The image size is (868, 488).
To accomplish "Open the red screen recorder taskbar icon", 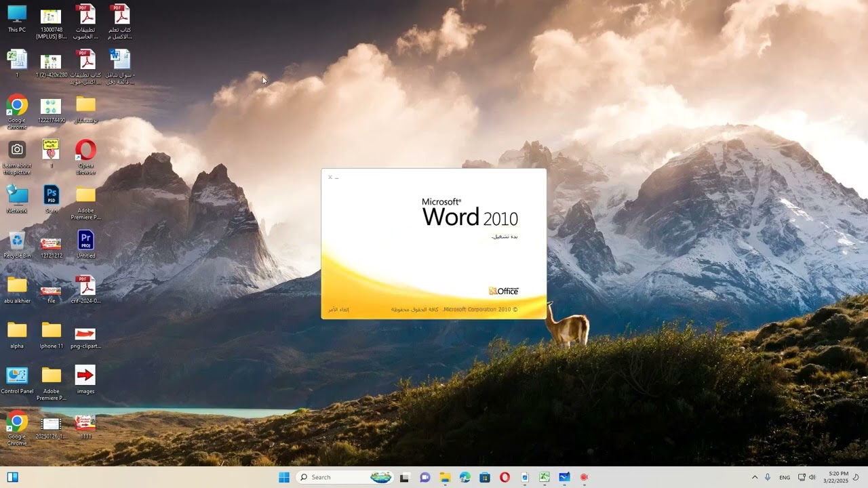I will point(584,477).
